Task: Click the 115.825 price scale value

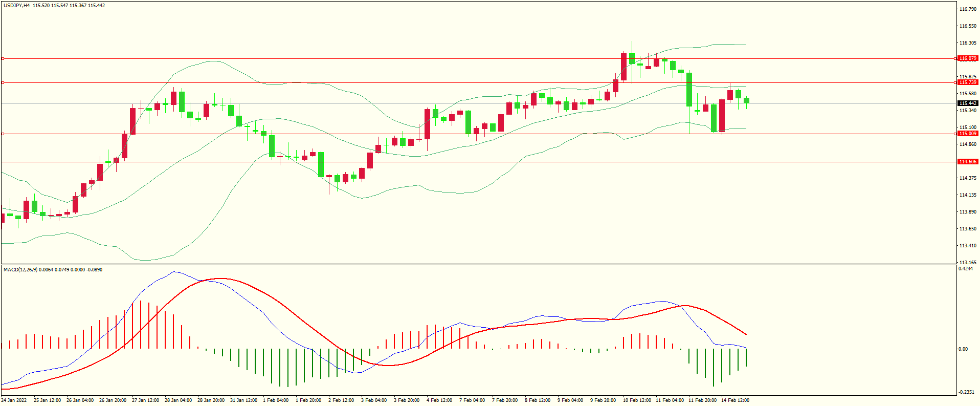Action: [x=968, y=77]
